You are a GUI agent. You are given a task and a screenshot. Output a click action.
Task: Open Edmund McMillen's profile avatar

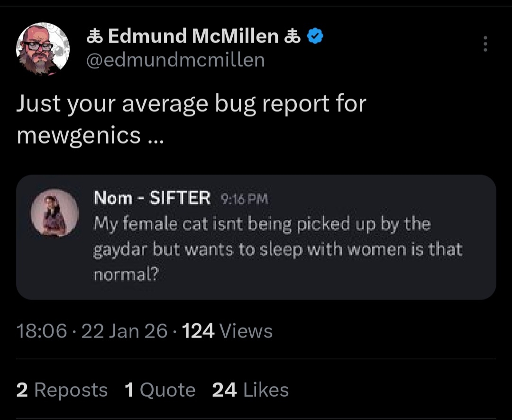click(43, 48)
